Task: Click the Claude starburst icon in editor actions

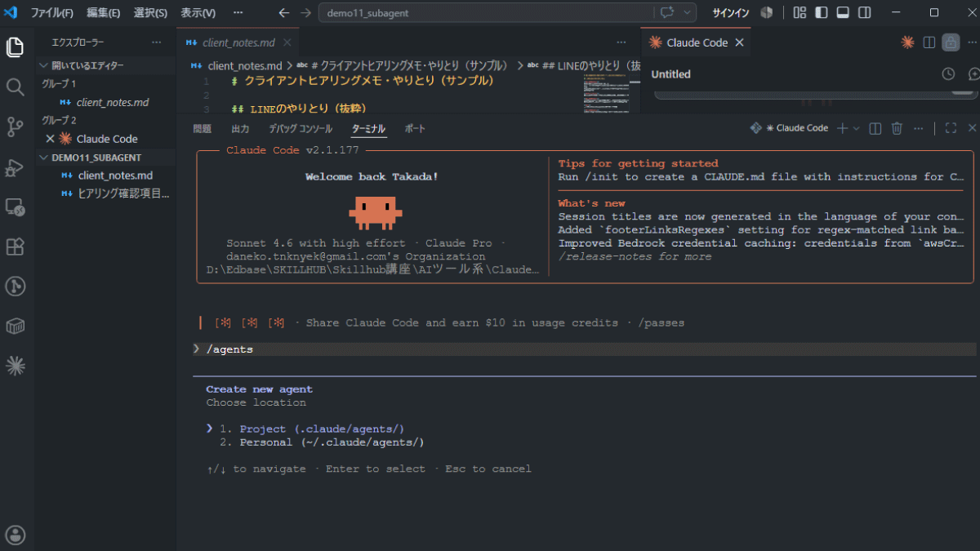Action: [907, 42]
